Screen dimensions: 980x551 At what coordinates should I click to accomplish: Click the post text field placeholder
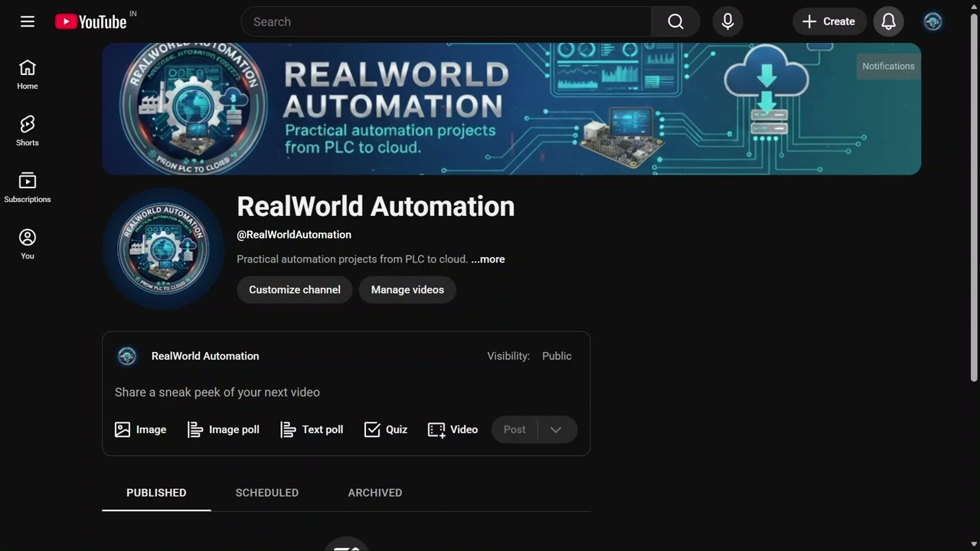coord(217,393)
